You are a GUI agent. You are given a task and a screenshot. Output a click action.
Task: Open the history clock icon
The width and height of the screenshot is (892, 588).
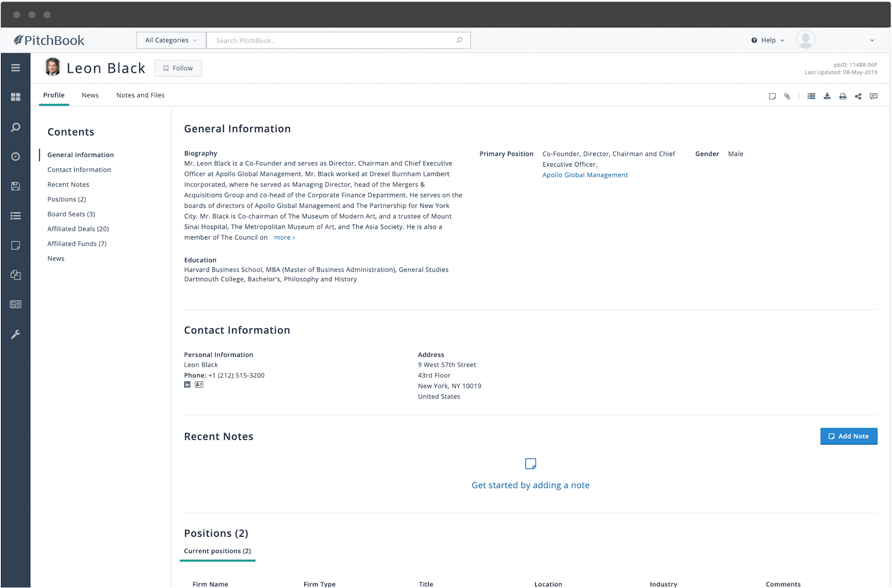[x=16, y=157]
